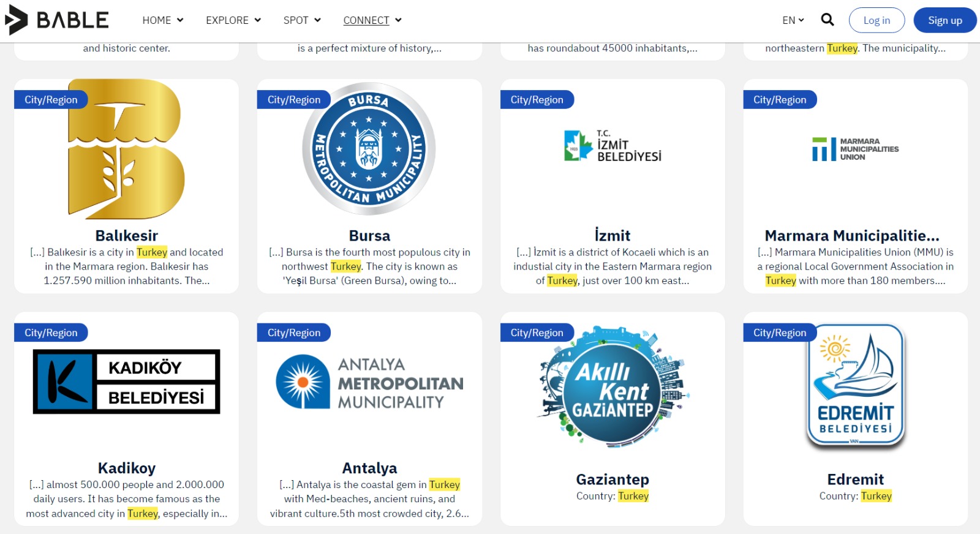
Task: Open the Balıkesir gold B logo
Action: pos(126,149)
